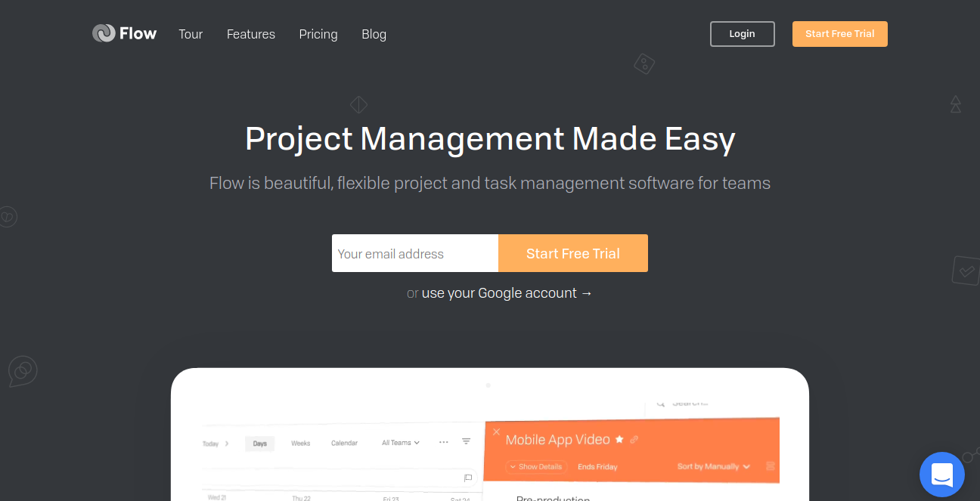The width and height of the screenshot is (980, 501).
Task: Visit the Blog link
Action: tap(374, 34)
